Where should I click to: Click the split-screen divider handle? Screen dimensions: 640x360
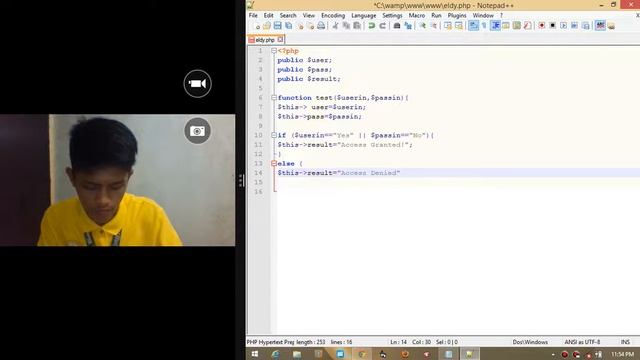click(241, 180)
